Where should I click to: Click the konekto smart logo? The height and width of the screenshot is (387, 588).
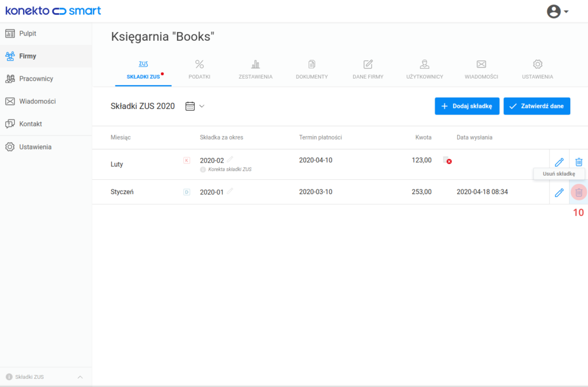click(x=53, y=10)
